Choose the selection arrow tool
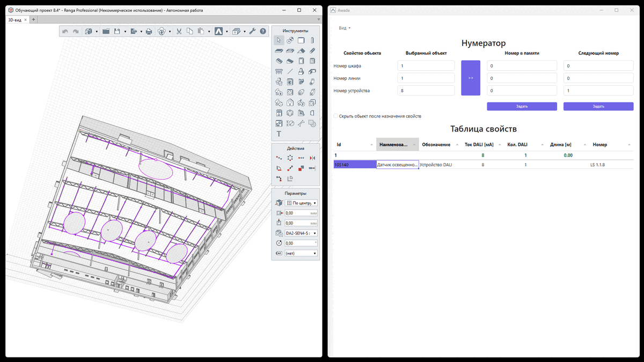644x362 pixels. [279, 40]
